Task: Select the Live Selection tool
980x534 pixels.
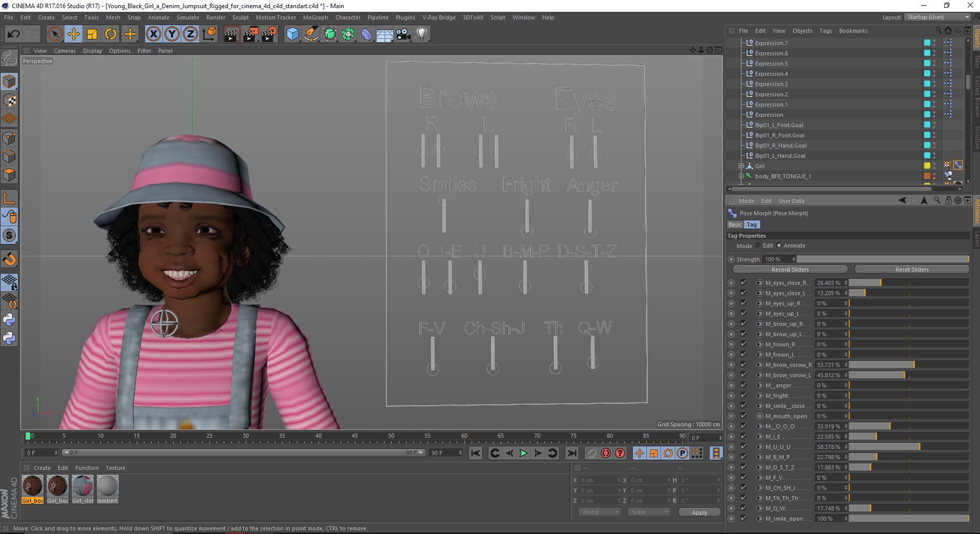Action: [x=55, y=34]
